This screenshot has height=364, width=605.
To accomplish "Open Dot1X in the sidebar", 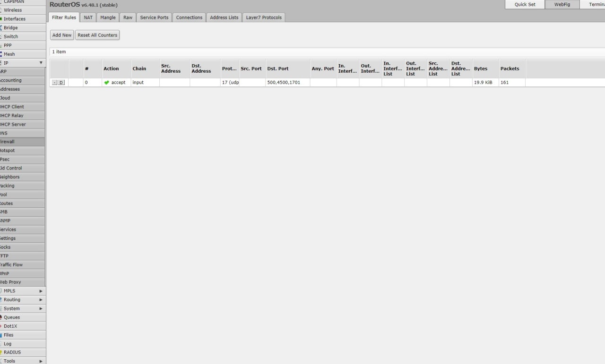I will pos(23,326).
